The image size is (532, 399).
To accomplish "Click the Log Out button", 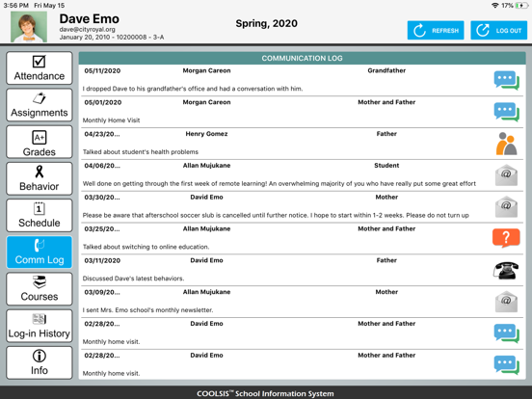I will click(x=499, y=30).
